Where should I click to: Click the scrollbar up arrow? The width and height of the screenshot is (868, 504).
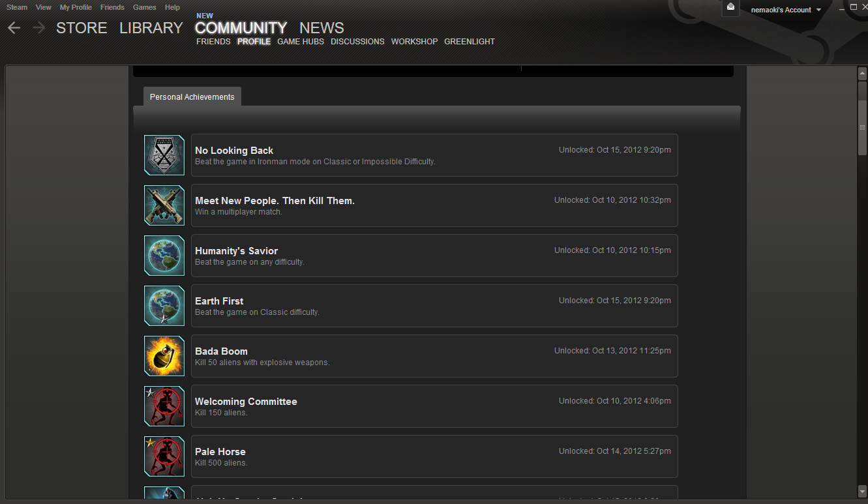click(x=862, y=73)
